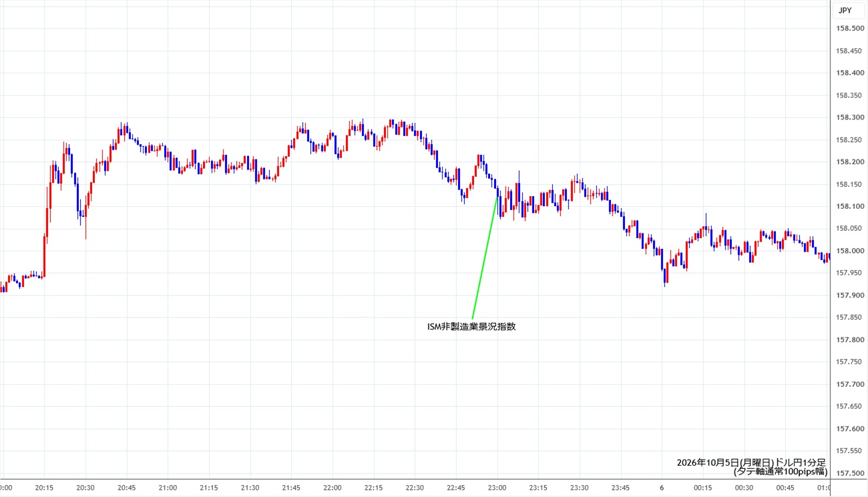Screen dimensions: 868x497
Task: Click the 22:00 time axis label
Action: pos(333,488)
